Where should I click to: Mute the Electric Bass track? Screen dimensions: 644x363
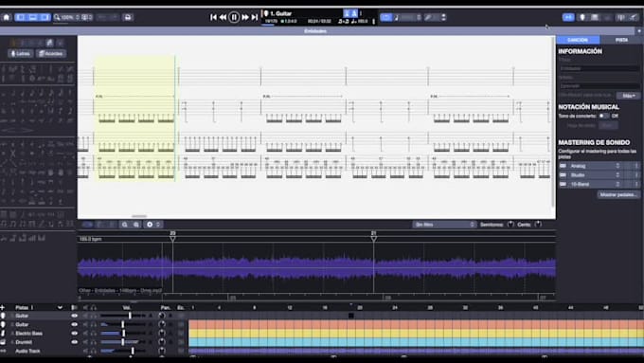pos(86,334)
